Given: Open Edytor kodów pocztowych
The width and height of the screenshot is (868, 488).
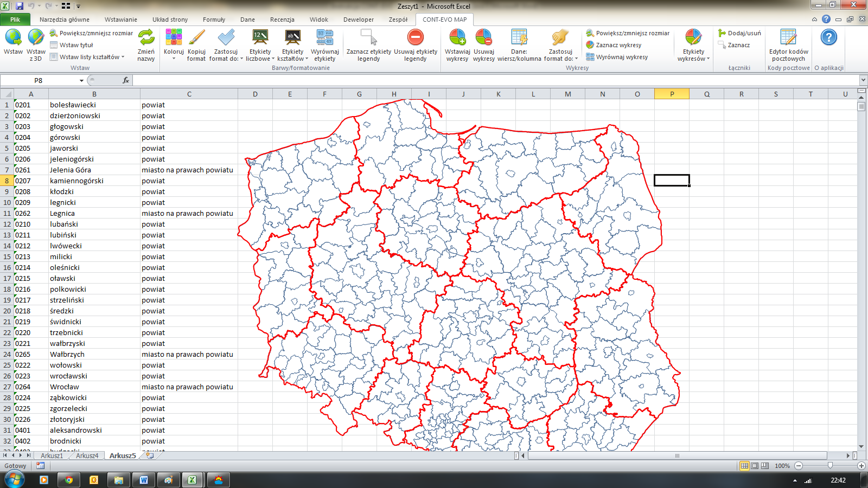Looking at the screenshot, I should [x=788, y=46].
